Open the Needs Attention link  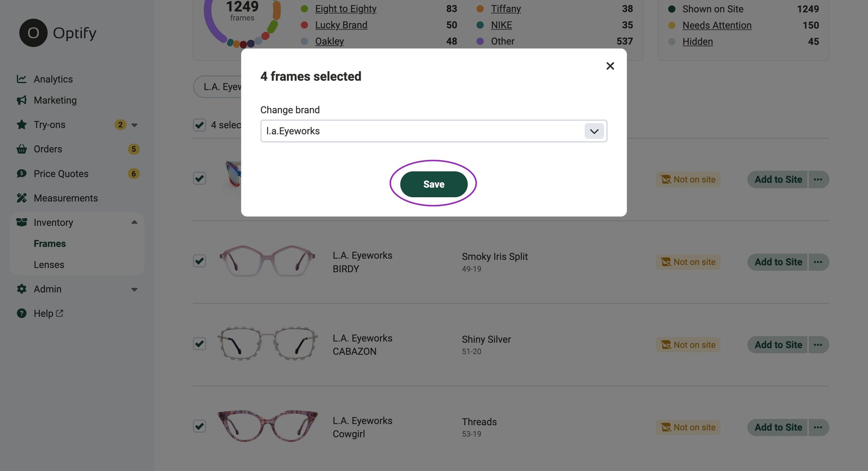coord(716,25)
